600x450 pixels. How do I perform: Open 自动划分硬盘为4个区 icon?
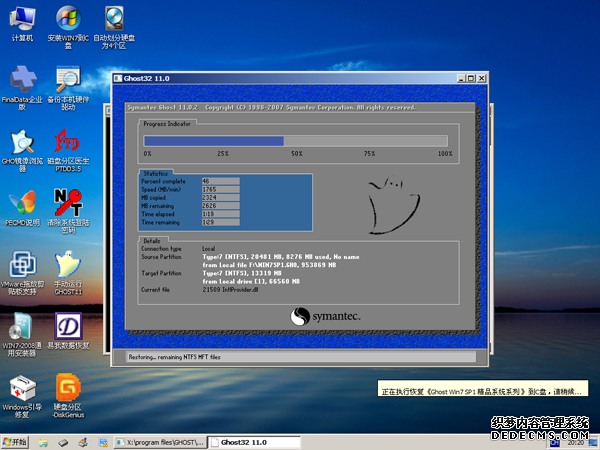point(114,27)
